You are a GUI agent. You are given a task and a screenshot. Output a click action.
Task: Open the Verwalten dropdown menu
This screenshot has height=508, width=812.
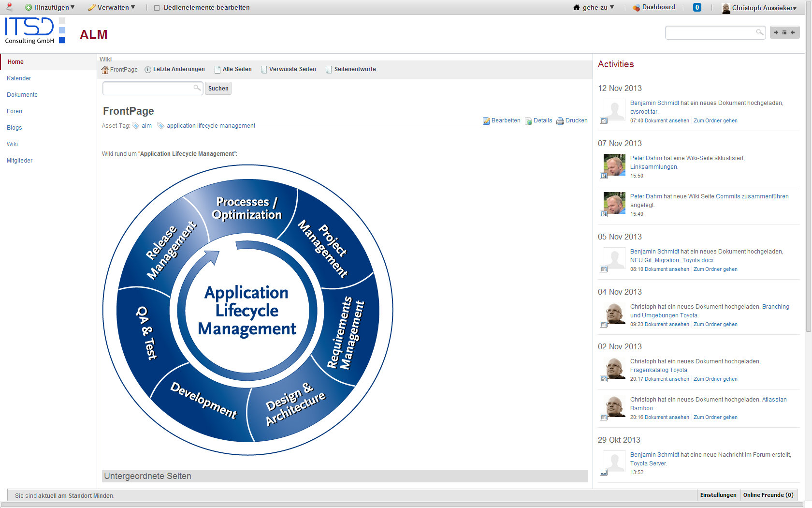112,7
